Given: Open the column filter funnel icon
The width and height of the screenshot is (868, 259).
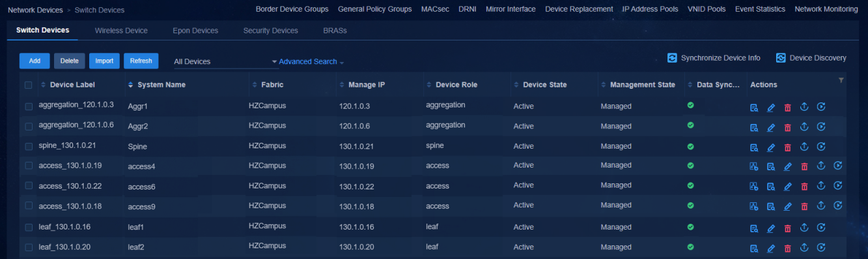Looking at the screenshot, I should 841,80.
